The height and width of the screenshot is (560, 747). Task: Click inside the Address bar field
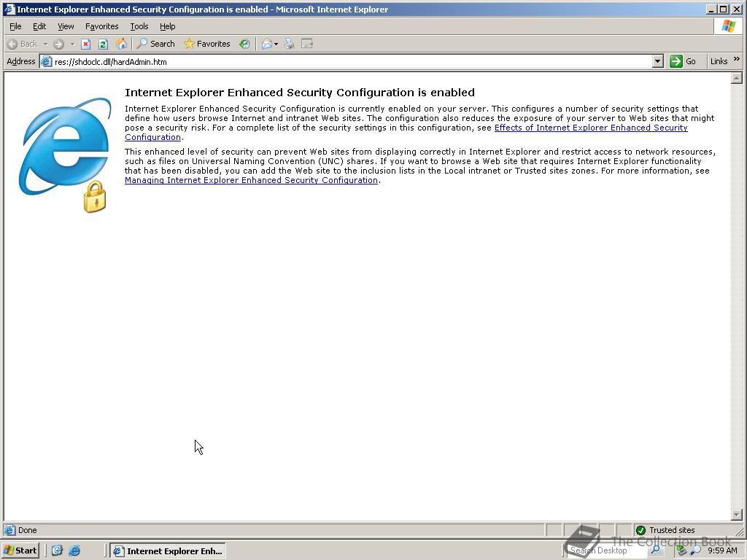coord(352,61)
